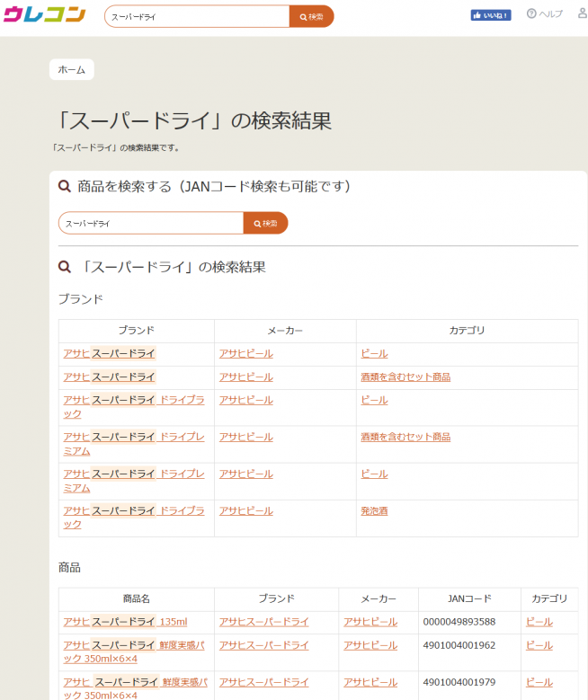This screenshot has width=588, height=700.
Task: Open アサヒビール maker in the 発泡酒 row
Action: pos(245,510)
